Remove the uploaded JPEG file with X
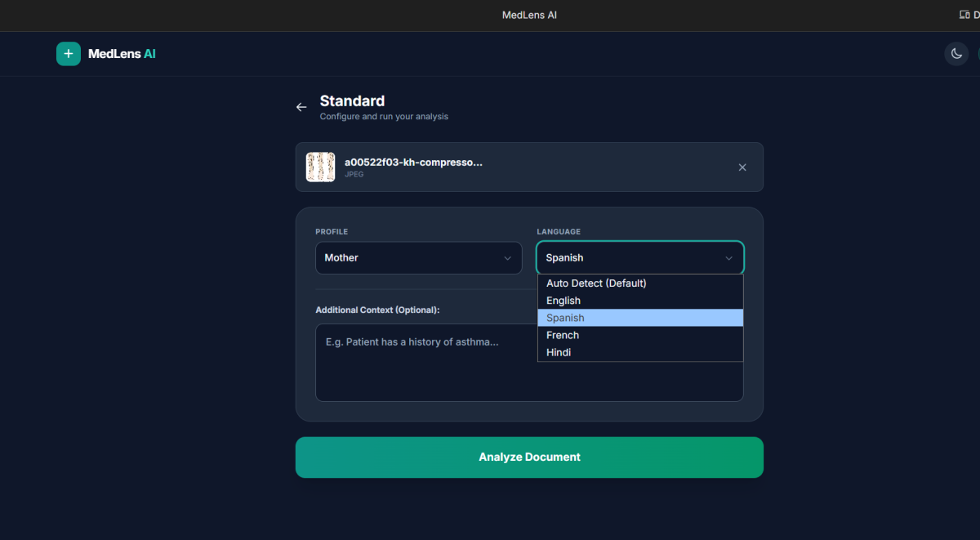The width and height of the screenshot is (980, 540). pos(742,167)
